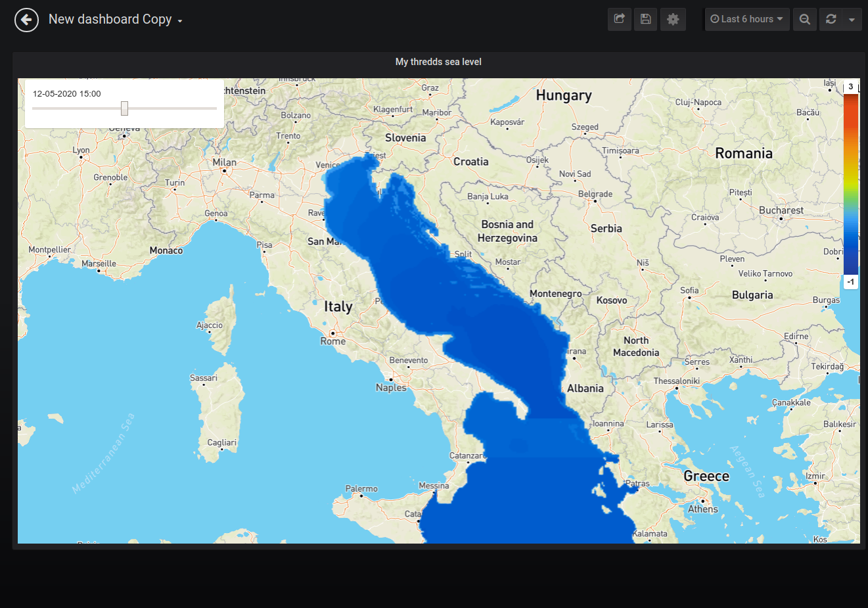The width and height of the screenshot is (868, 608).
Task: Click legend minimum value -1
Action: point(851,282)
